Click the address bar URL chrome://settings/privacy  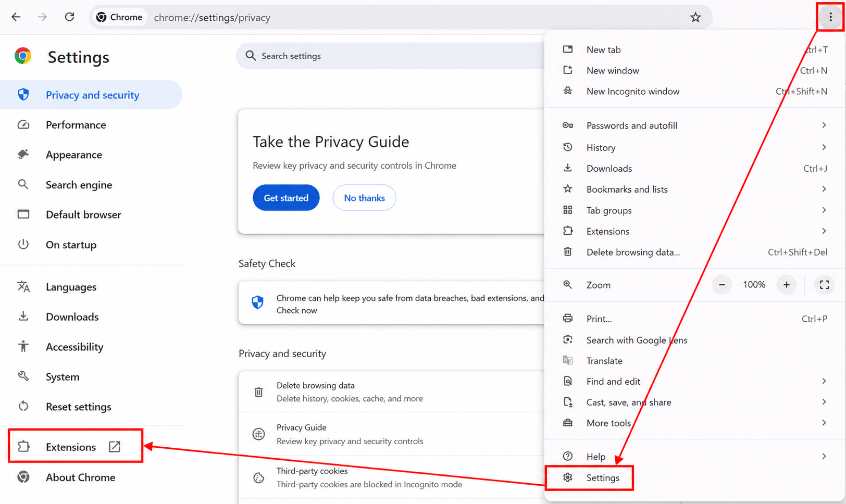pos(212,18)
